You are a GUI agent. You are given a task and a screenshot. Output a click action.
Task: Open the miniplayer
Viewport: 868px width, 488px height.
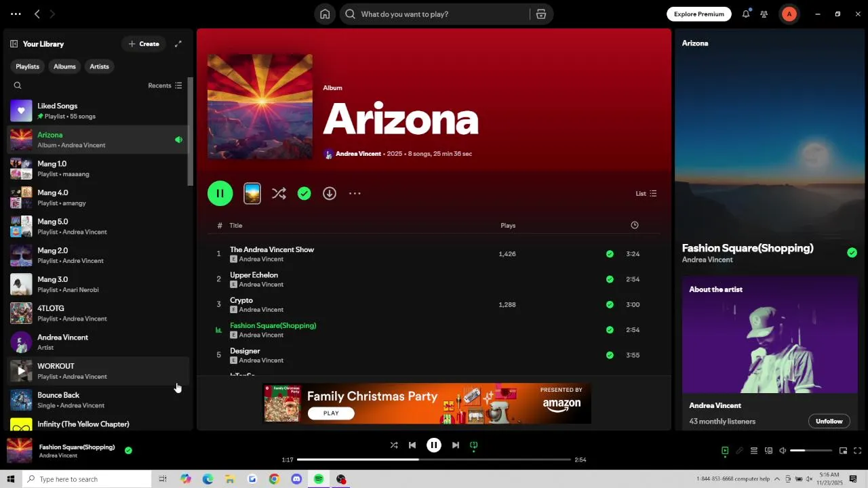[843, 451]
